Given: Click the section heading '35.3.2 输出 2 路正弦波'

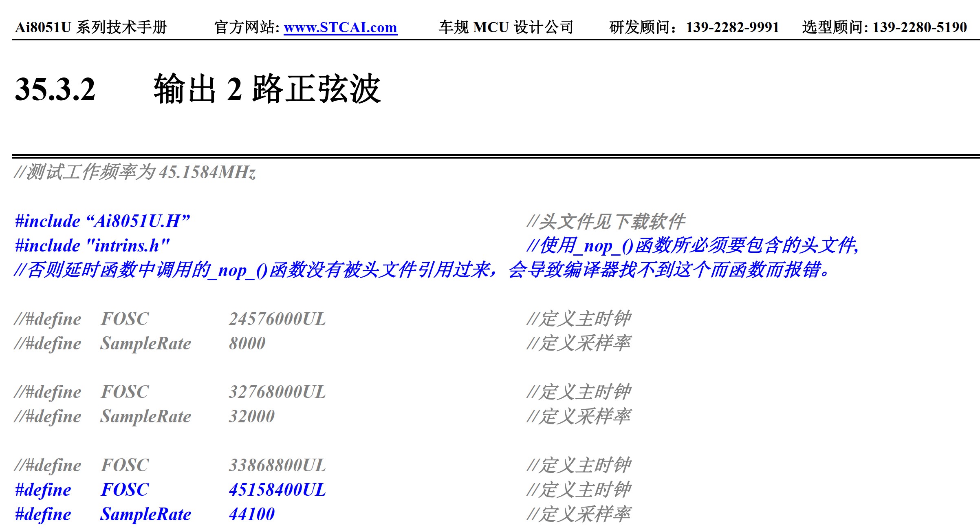Looking at the screenshot, I should 198,89.
